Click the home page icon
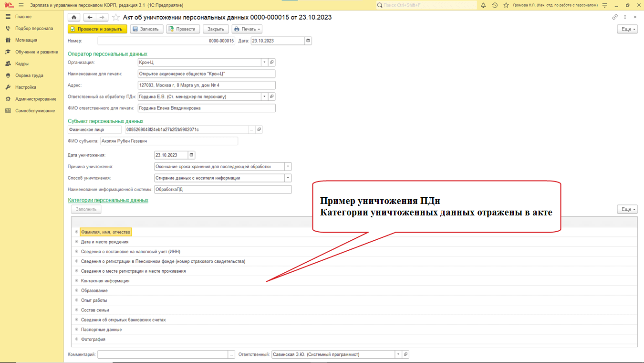This screenshot has width=644, height=363. click(74, 17)
